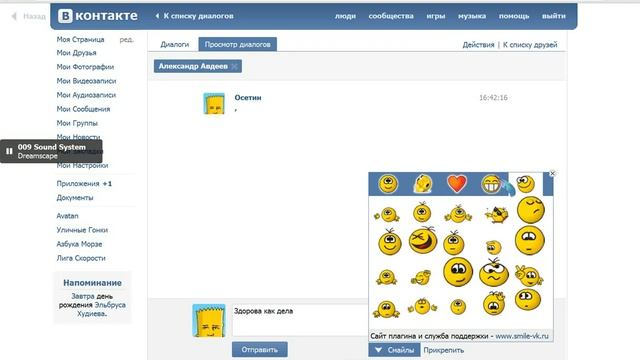Open the first round smiley category

(x=388, y=184)
